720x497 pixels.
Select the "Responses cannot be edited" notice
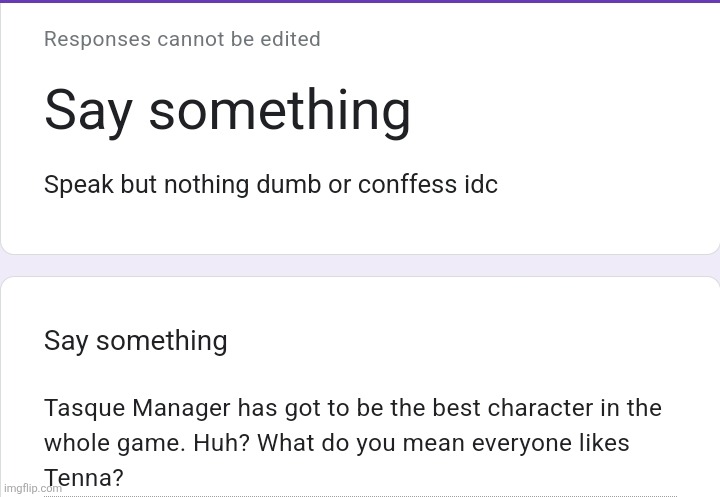[182, 39]
